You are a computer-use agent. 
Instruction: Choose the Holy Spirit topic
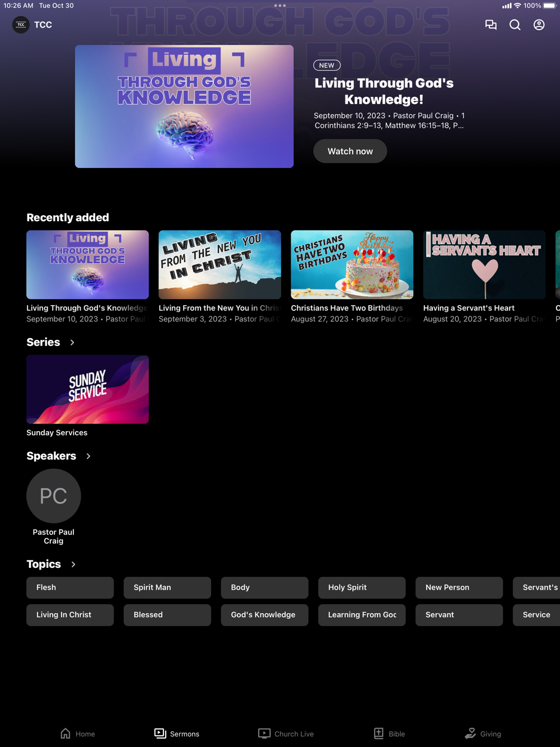click(362, 587)
